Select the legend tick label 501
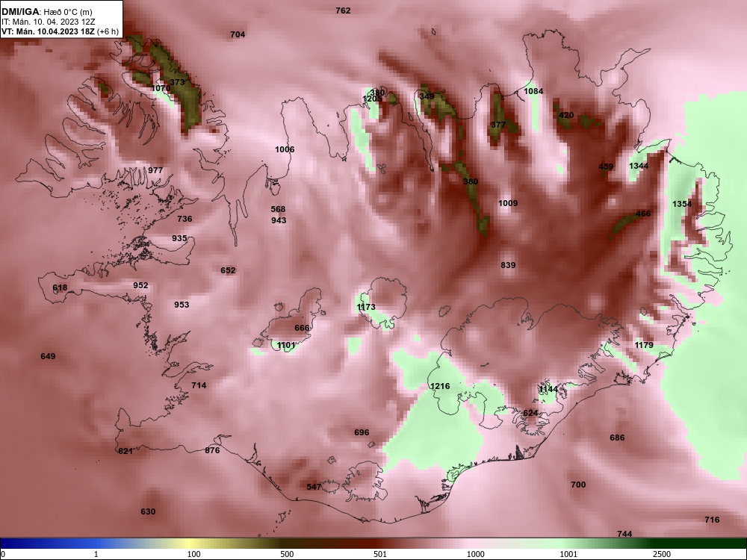 (379, 554)
